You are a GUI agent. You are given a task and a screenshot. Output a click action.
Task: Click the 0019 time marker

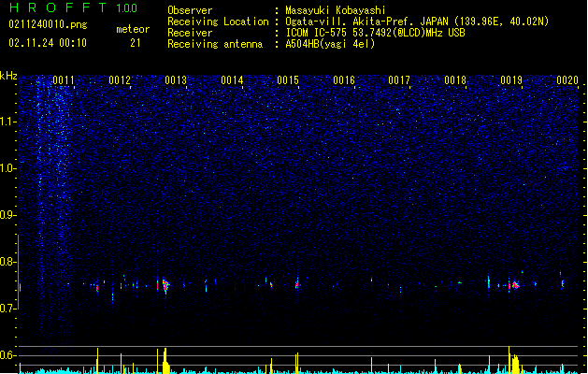click(x=511, y=80)
